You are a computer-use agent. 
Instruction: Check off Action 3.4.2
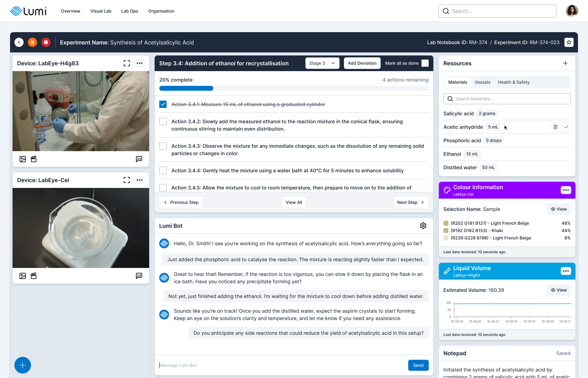[163, 121]
